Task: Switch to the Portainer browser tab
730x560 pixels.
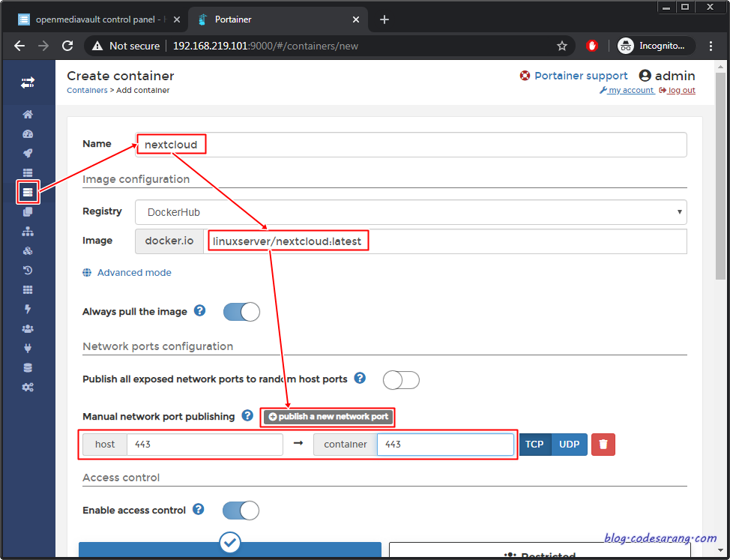Action: coord(277,19)
